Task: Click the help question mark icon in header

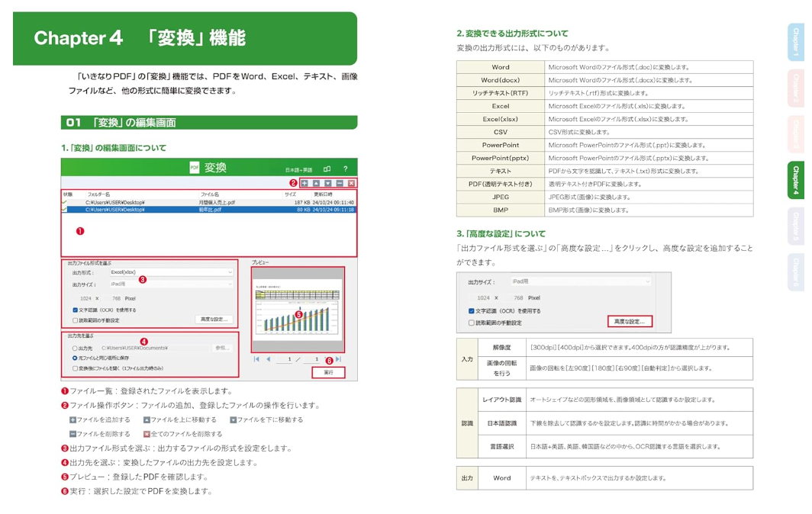Action: point(345,169)
